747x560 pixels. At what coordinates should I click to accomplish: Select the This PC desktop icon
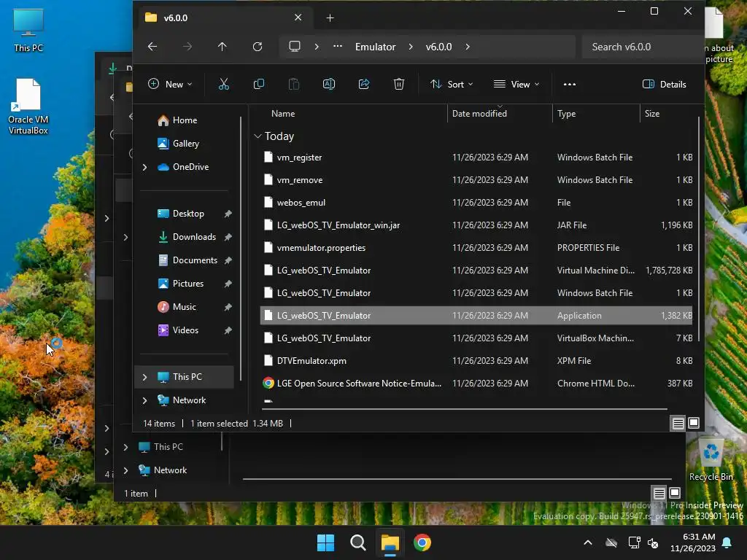[x=28, y=30]
